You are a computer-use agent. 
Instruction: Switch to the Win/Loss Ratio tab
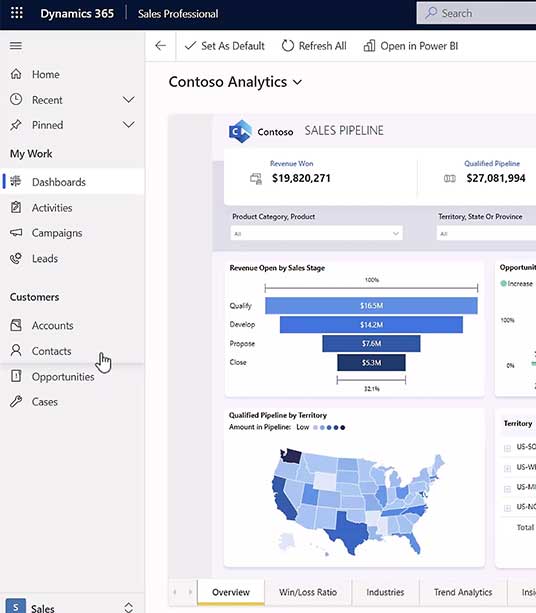[308, 592]
